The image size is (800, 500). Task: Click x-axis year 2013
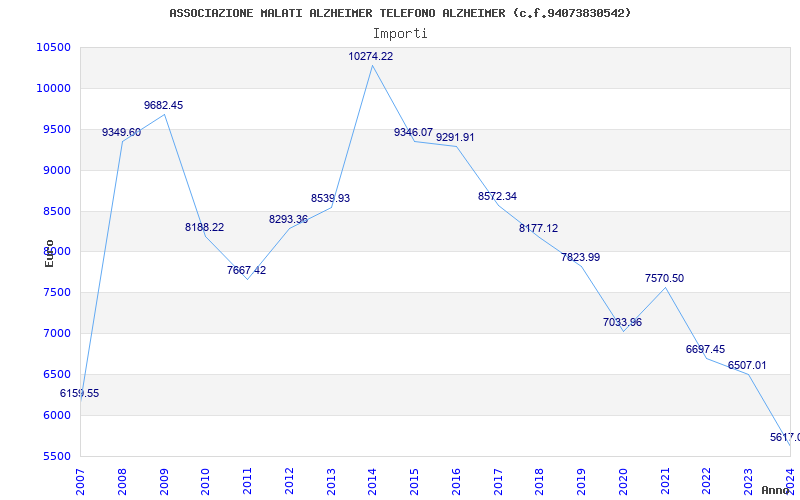tap(331, 482)
